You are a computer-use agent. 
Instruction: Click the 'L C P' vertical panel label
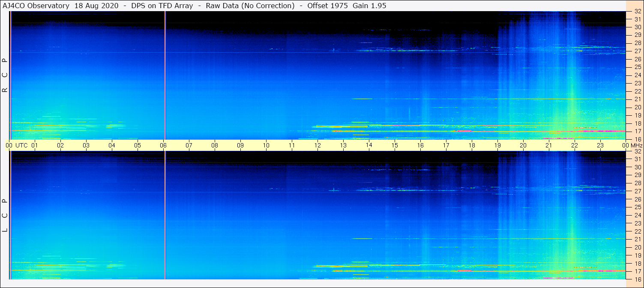(5, 215)
